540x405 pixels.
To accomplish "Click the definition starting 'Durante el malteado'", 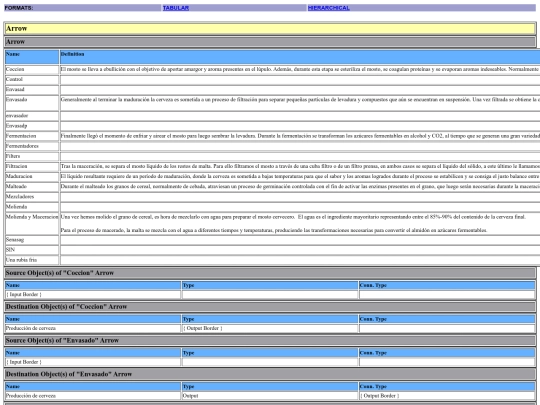I will click(x=300, y=187).
